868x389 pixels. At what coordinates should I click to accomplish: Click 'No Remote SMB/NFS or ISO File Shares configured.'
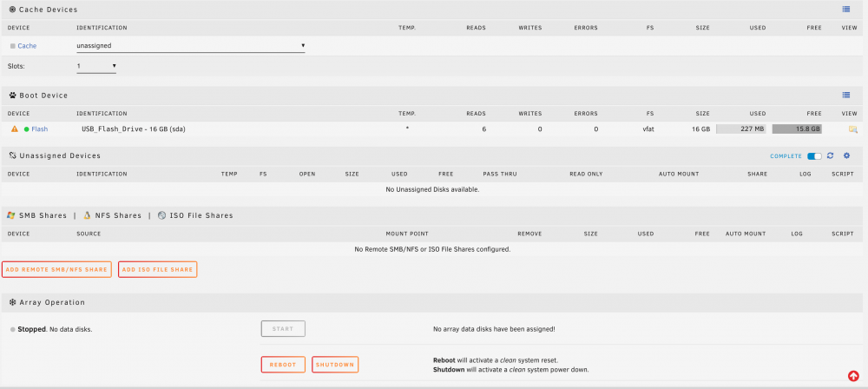point(432,249)
